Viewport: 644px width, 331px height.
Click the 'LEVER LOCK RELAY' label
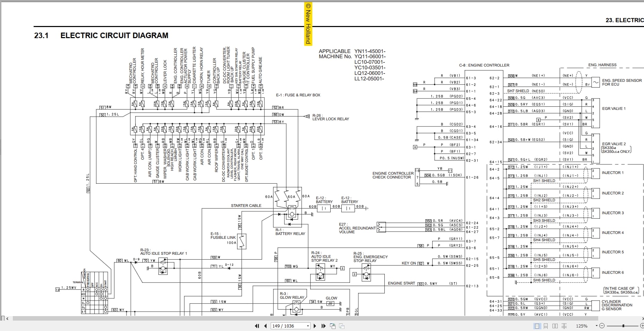coord(331,119)
